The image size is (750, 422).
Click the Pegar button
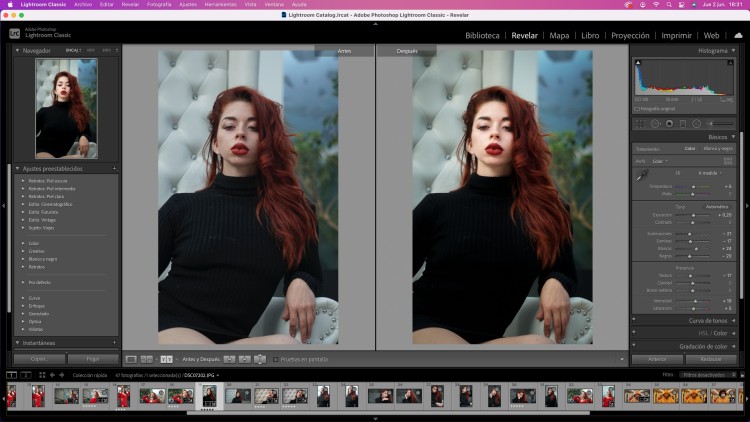pyautogui.click(x=93, y=359)
